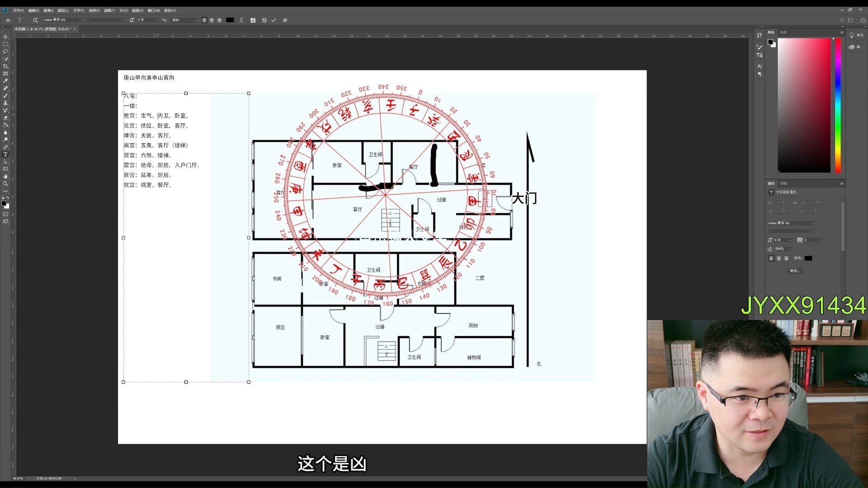Commit current text edits with checkmark

click(274, 20)
